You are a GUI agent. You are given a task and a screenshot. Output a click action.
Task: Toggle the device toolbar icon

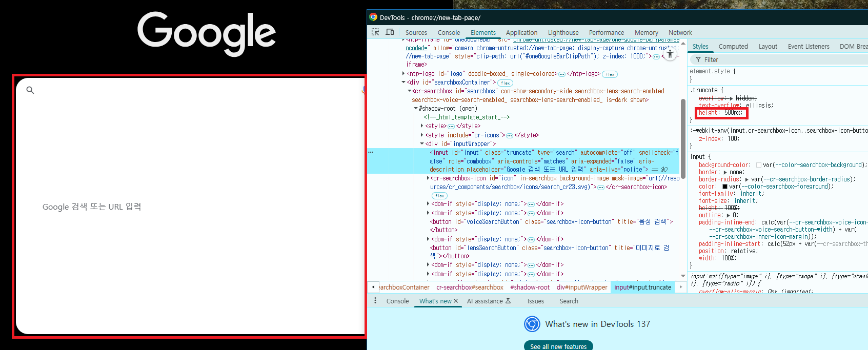[x=390, y=32]
